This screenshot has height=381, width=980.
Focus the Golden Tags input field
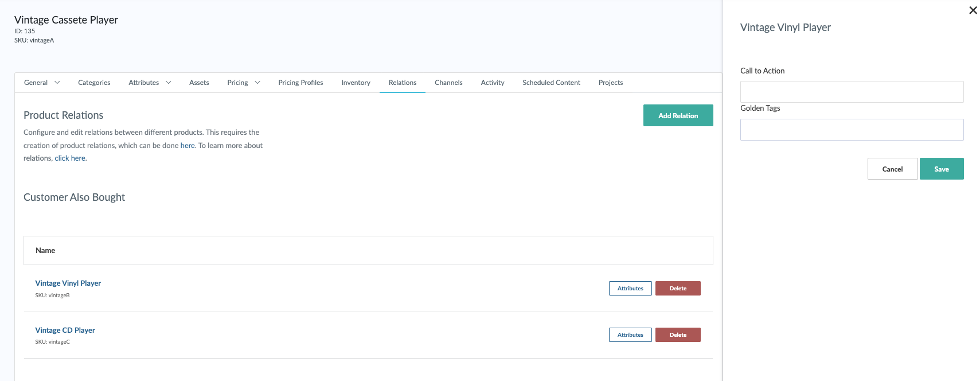click(x=852, y=130)
